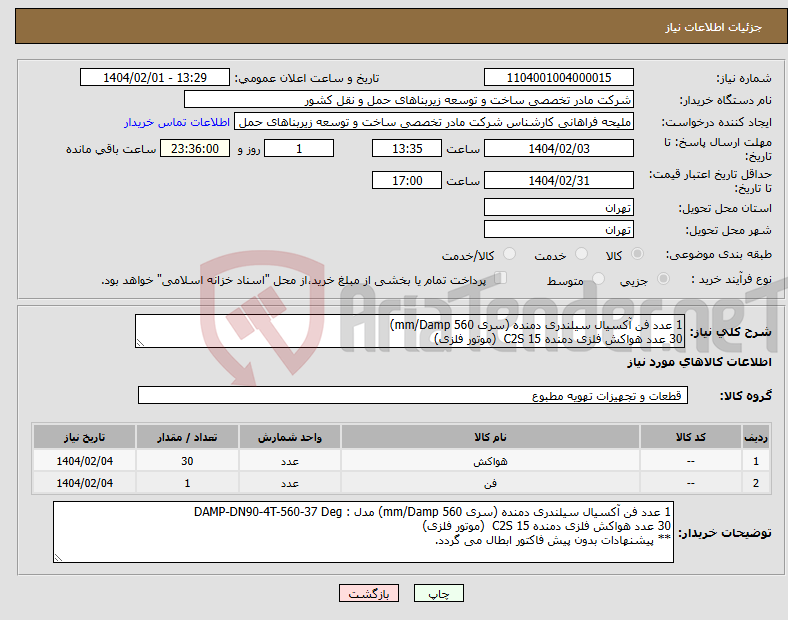Click the item code cell in فن row
The width and height of the screenshot is (788, 620).
click(x=691, y=483)
